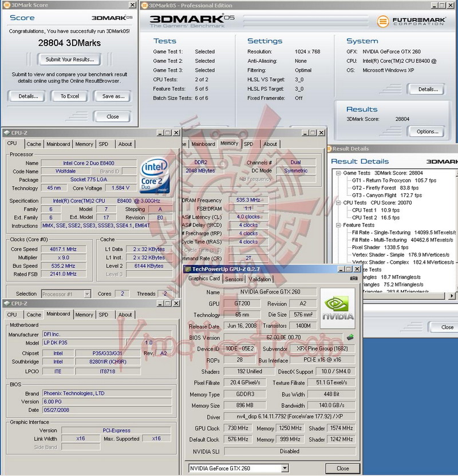The width and height of the screenshot is (458, 476).
Task: Open the Processor #1 selection dropdown
Action: tap(87, 294)
